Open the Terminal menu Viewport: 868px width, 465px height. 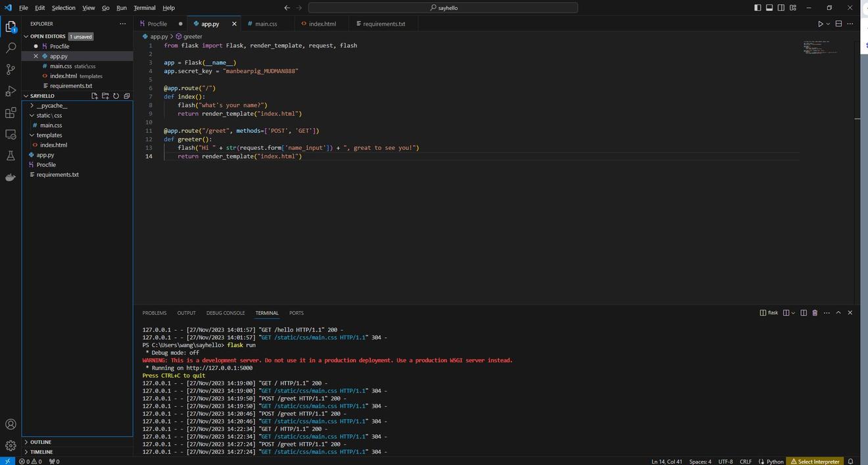tap(144, 8)
